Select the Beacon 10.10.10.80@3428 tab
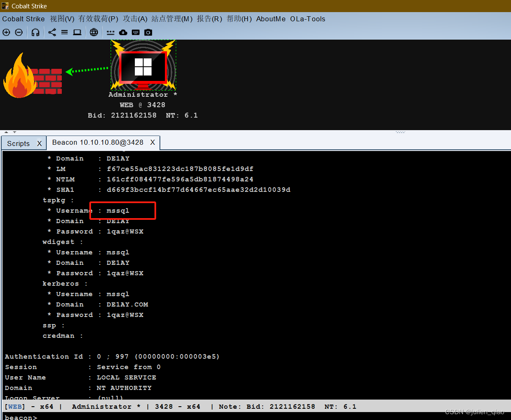 [x=98, y=142]
